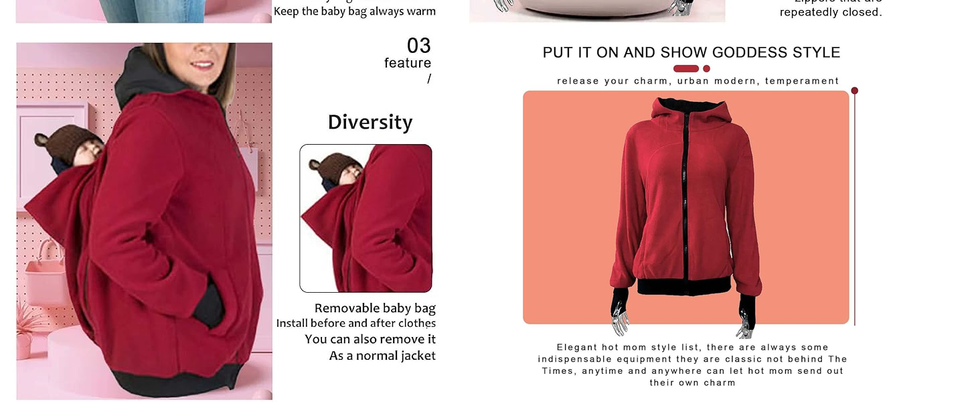980x402 pixels.
Task: Select the red hooded jacket product image
Action: [686, 208]
